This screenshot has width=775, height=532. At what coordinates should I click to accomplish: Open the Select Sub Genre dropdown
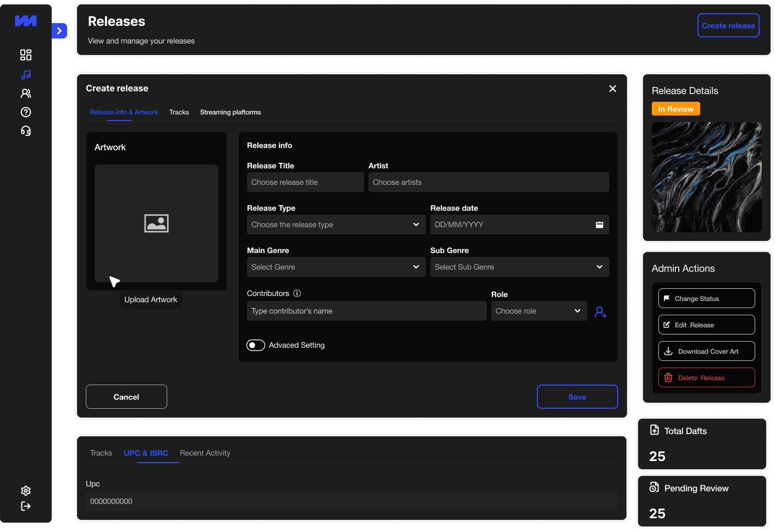pos(520,267)
